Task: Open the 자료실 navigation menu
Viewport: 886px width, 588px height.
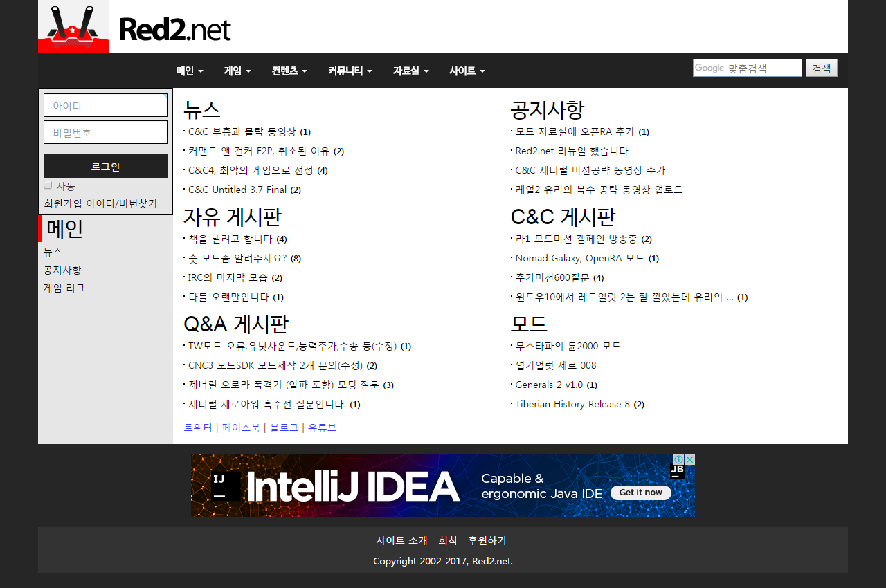Action: (410, 71)
